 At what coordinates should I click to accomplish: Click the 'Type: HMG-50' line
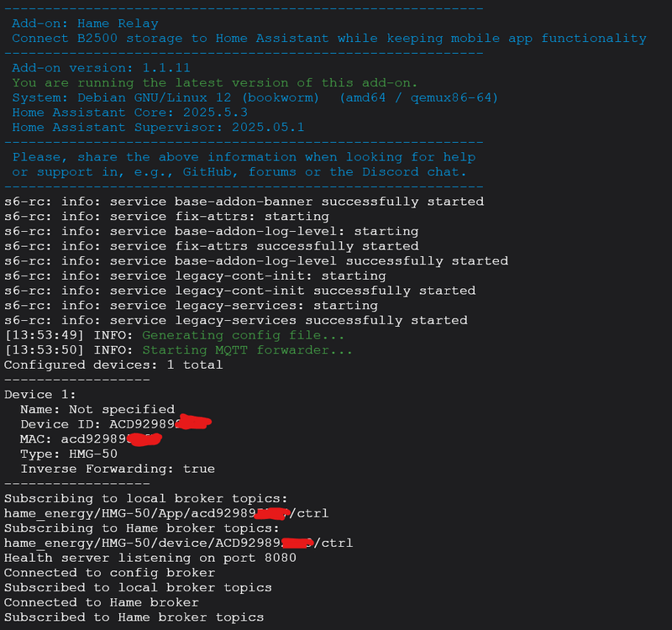(69, 454)
